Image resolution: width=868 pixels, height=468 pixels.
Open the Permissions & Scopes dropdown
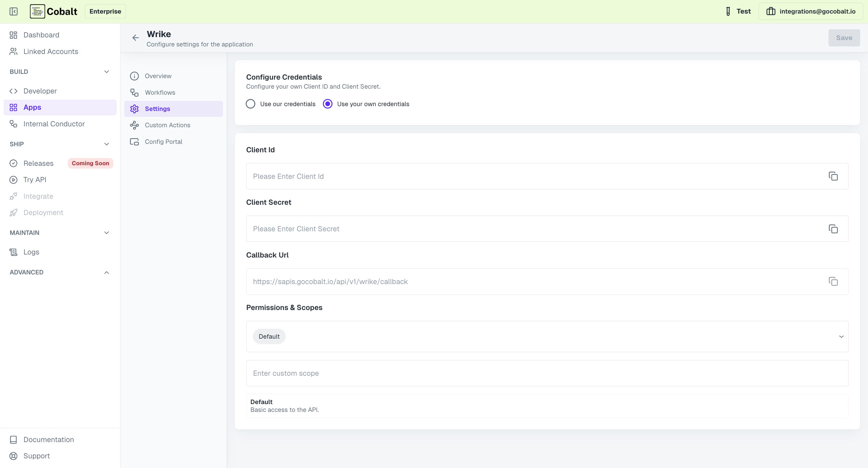(841, 337)
